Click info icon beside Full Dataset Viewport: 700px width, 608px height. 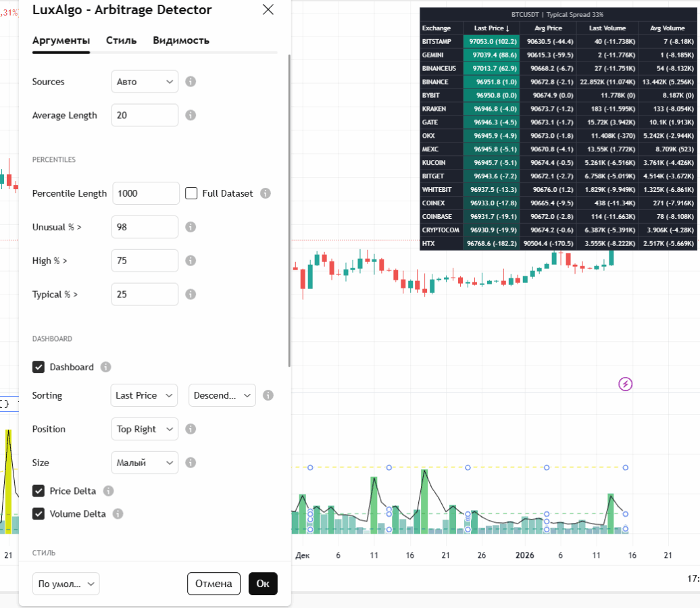click(x=266, y=193)
